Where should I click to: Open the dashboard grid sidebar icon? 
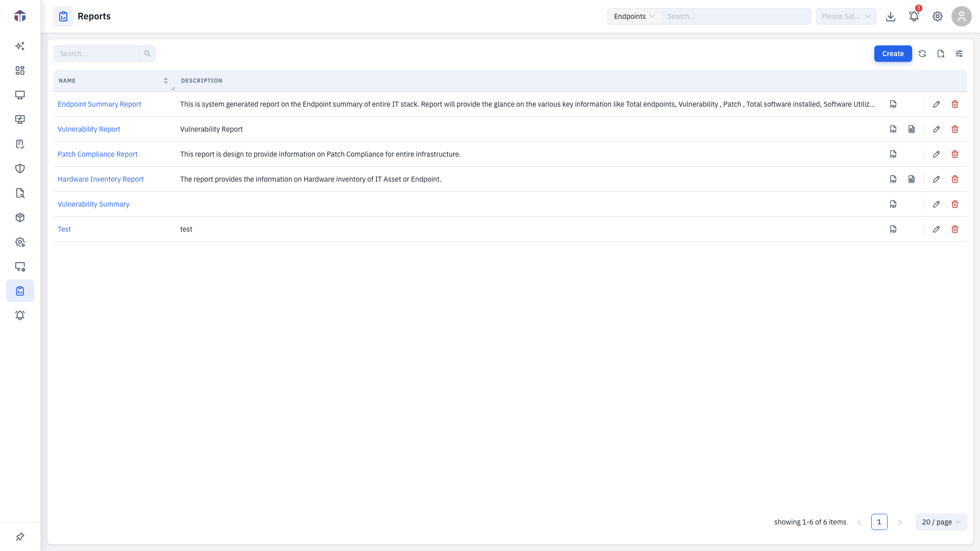pyautogui.click(x=20, y=70)
